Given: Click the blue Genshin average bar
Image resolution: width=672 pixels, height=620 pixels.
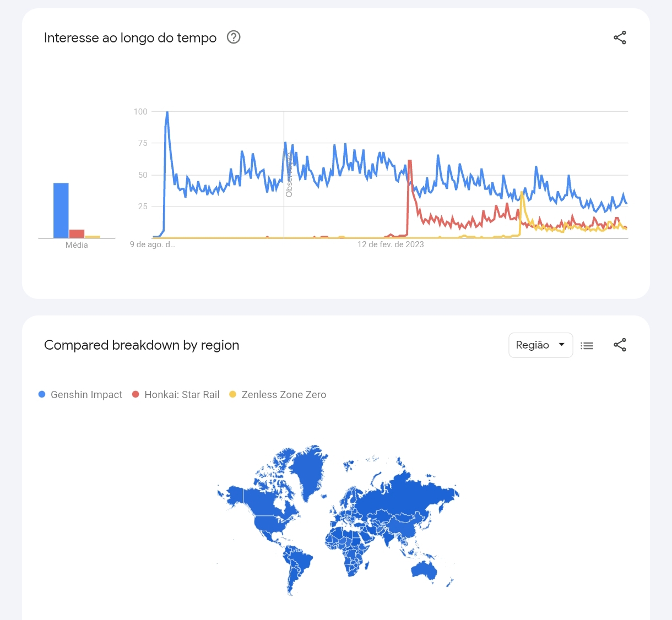Looking at the screenshot, I should [x=61, y=211].
